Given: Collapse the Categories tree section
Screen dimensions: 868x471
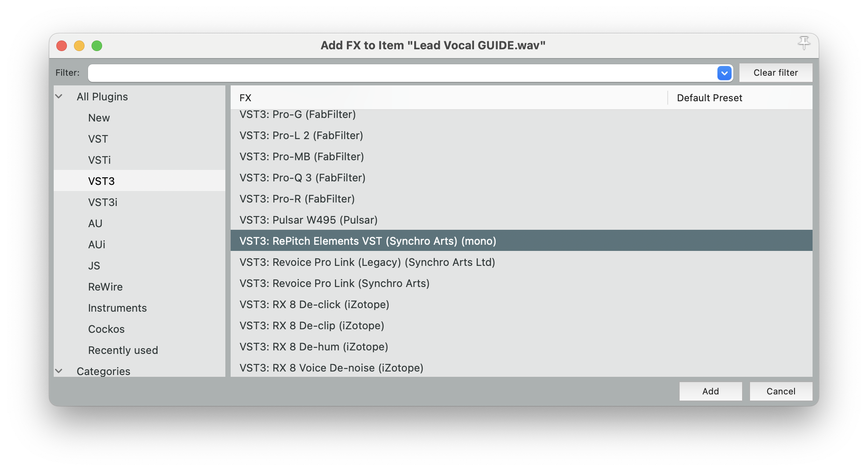Looking at the screenshot, I should click(x=59, y=371).
